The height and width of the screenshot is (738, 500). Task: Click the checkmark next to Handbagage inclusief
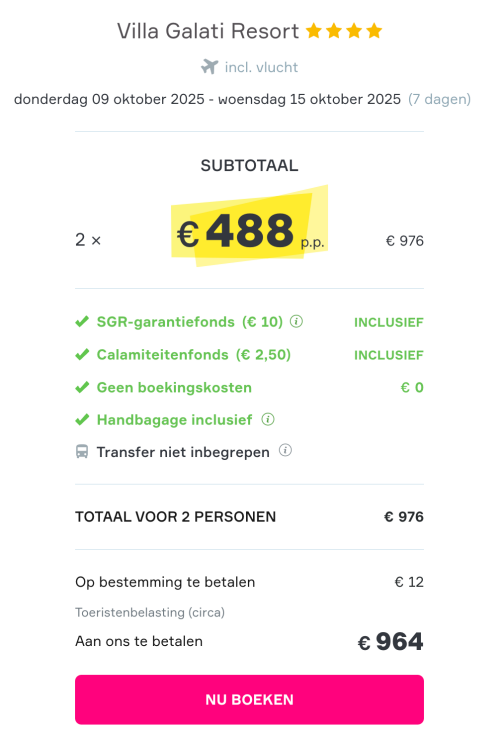[x=82, y=419]
